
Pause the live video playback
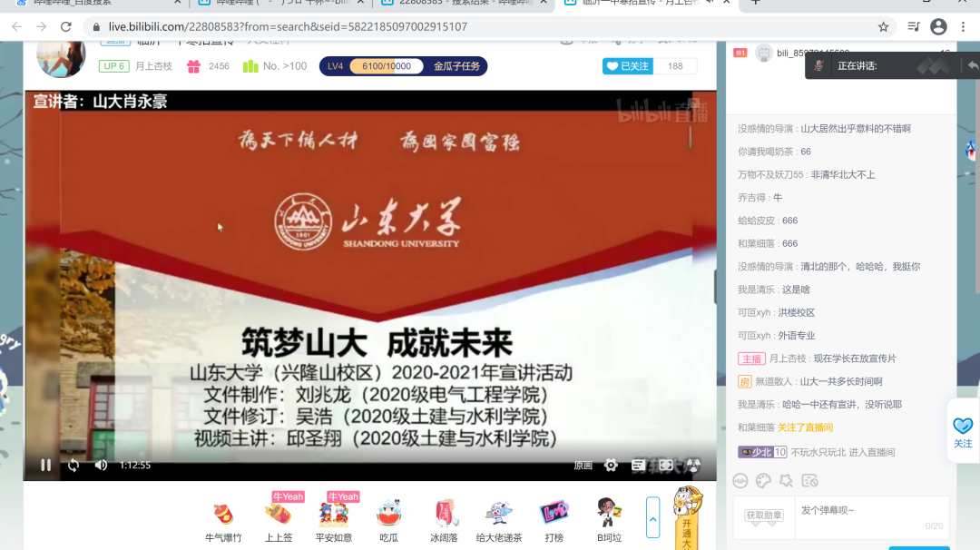(x=45, y=465)
